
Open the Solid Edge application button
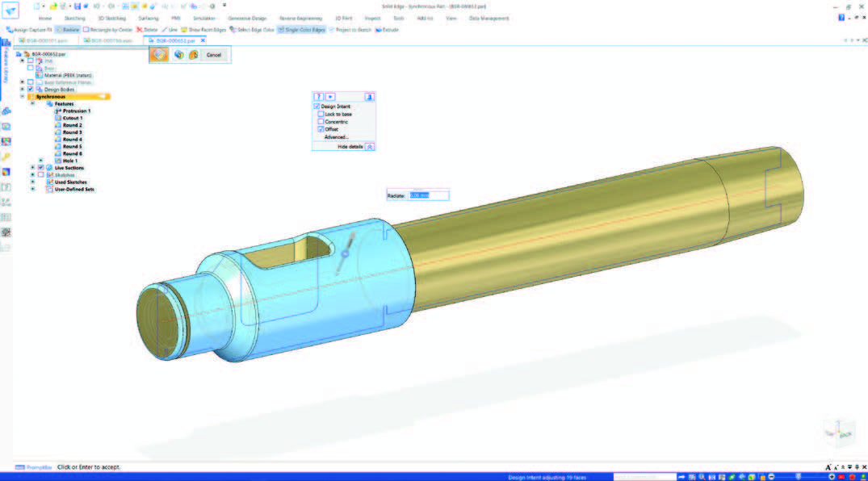10,10
